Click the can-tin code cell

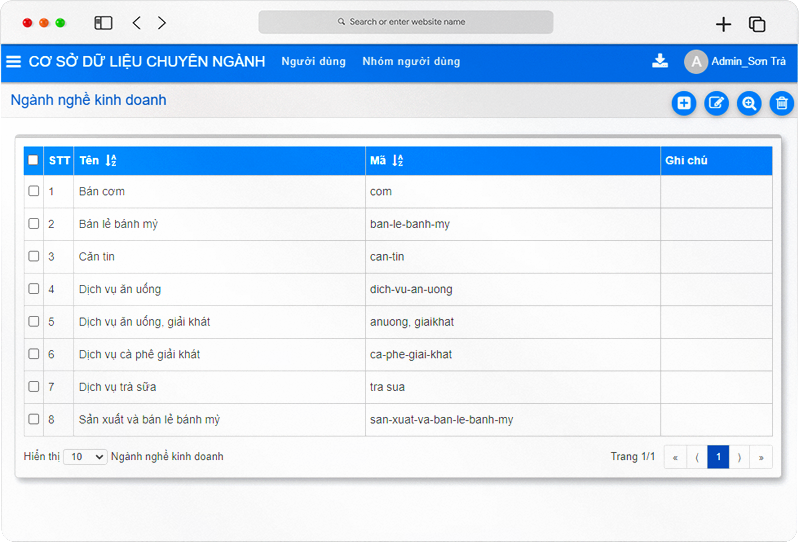point(513,257)
